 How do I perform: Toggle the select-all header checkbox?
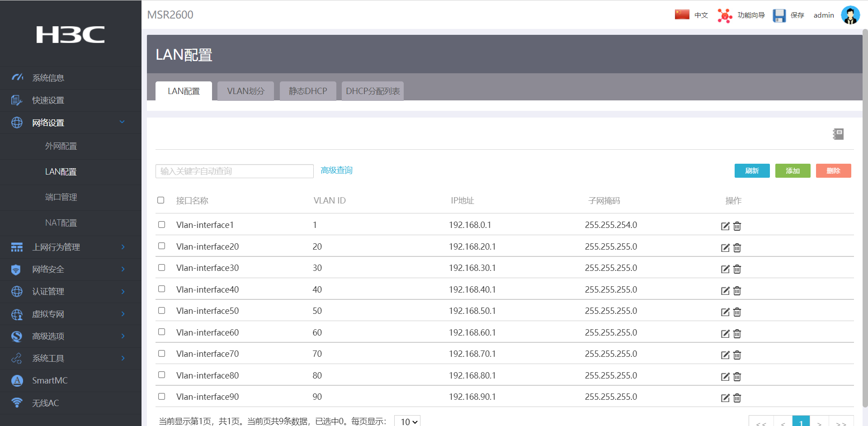point(160,200)
